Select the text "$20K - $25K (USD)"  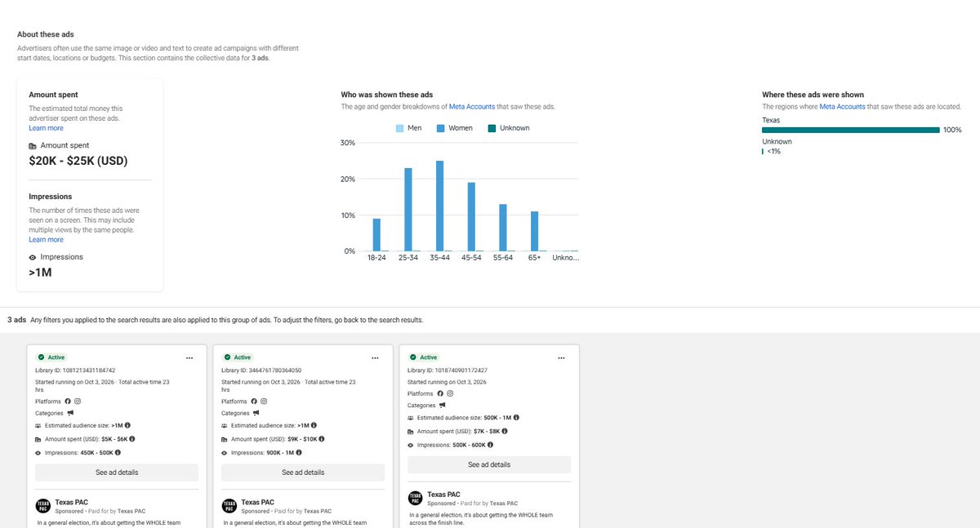(78, 161)
